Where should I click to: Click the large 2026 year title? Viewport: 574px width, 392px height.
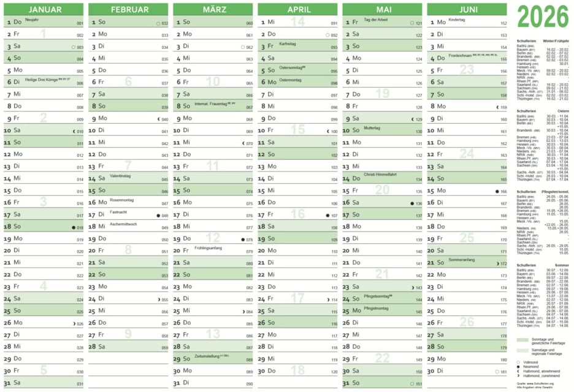542,17
